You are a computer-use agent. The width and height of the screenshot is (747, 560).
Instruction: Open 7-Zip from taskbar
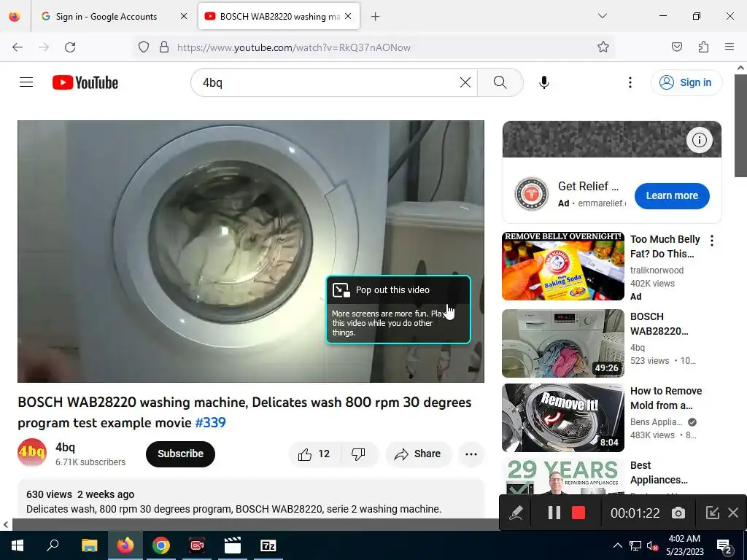[268, 545]
